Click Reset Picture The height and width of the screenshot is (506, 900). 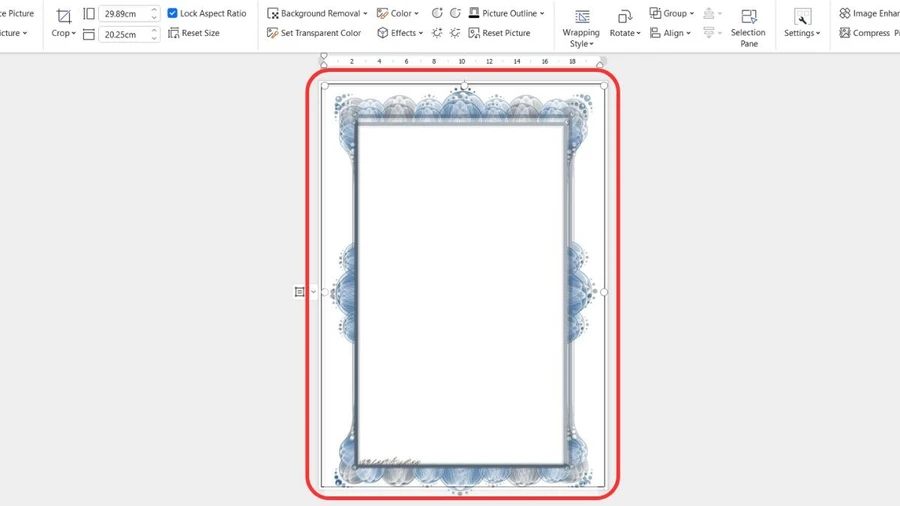499,33
